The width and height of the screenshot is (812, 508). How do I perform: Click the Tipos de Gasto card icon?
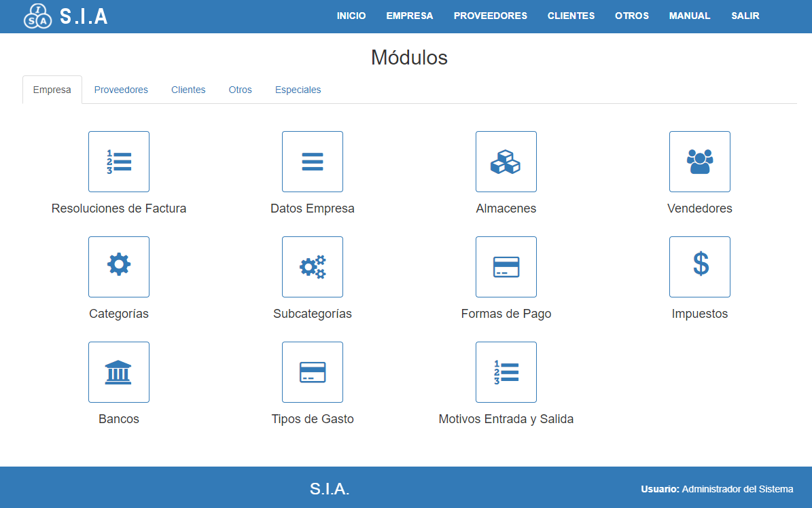(x=313, y=372)
